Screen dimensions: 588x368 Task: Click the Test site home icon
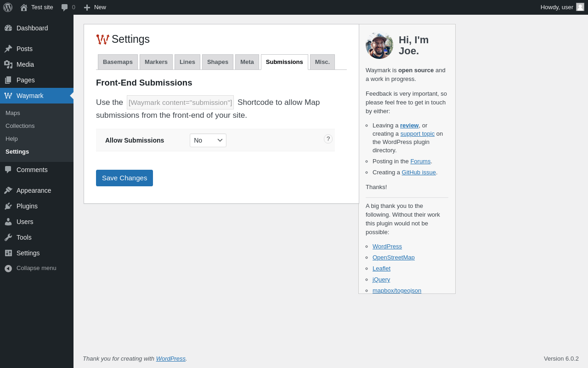click(24, 7)
